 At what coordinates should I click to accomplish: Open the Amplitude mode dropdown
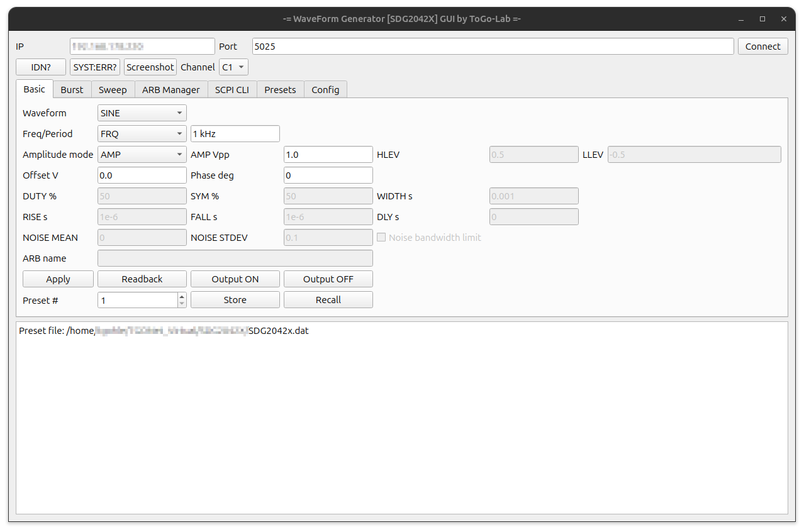coord(142,155)
